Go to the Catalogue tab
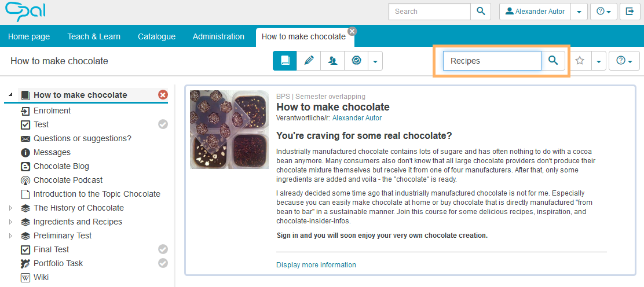The width and height of the screenshot is (644, 287). click(x=156, y=36)
